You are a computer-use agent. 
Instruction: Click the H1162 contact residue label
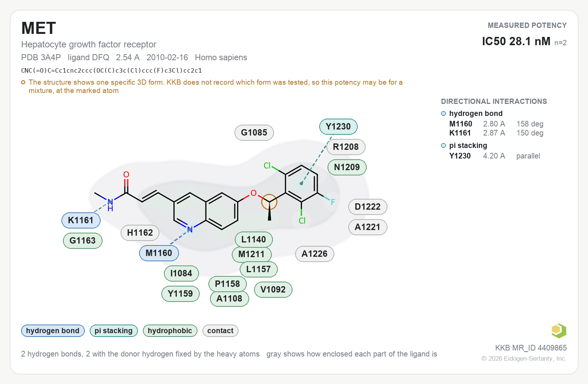point(140,233)
